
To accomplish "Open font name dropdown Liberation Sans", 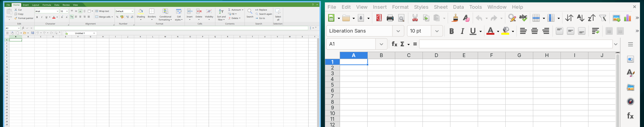I will [x=398, y=31].
